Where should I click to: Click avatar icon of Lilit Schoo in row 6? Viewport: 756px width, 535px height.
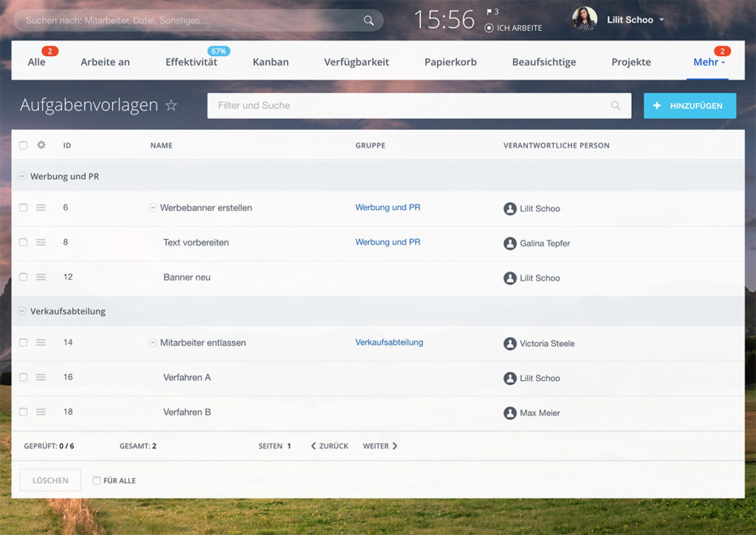tap(509, 208)
